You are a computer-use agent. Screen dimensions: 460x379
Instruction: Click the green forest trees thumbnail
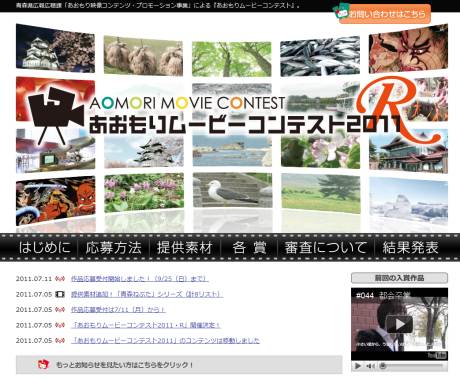[232, 59]
